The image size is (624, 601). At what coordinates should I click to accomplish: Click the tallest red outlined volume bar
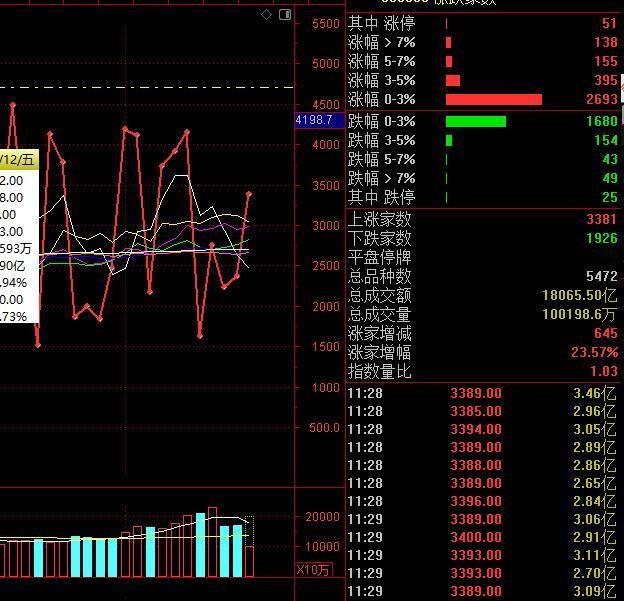click(x=213, y=542)
